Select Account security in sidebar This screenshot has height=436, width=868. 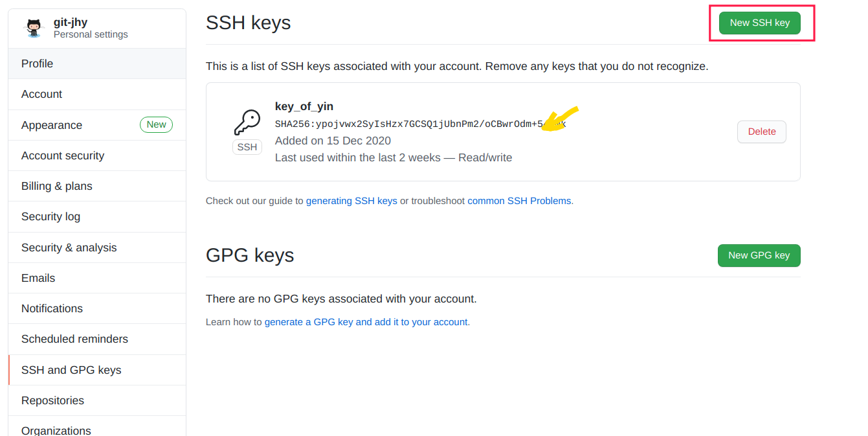[x=97, y=155]
